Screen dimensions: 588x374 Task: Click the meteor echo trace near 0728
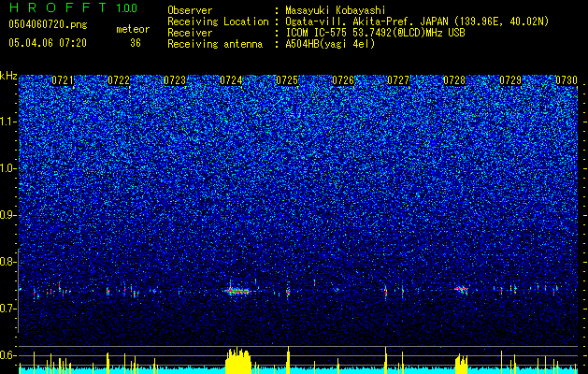click(461, 289)
